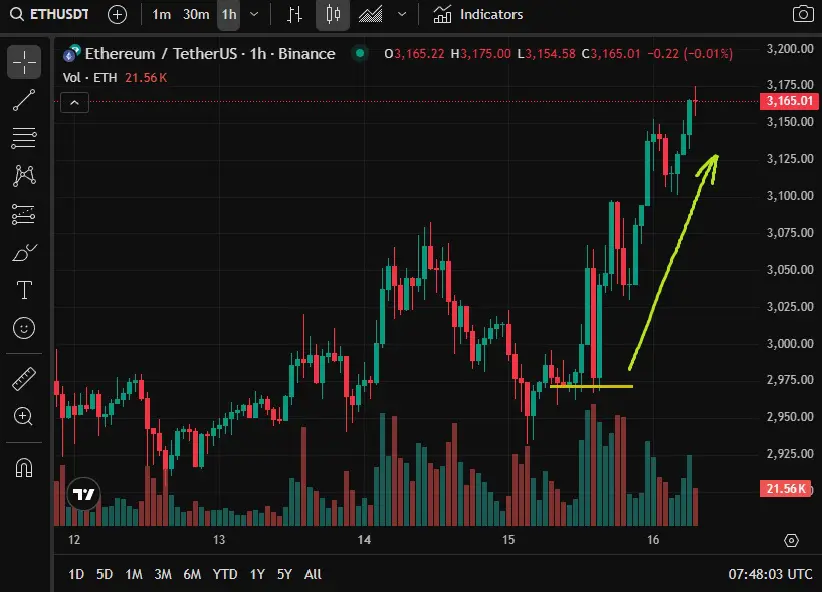Select the trend line drawing tool

[24, 100]
